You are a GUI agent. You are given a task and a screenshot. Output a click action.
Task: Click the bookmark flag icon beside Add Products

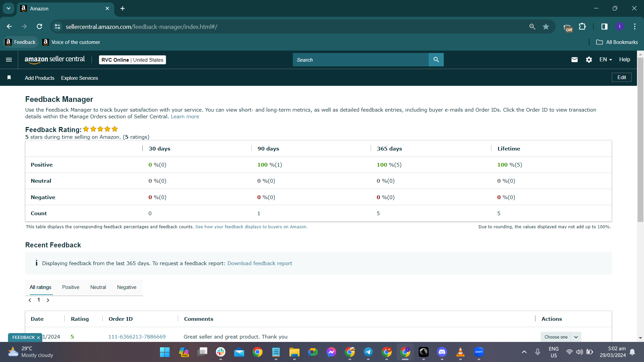click(x=9, y=78)
